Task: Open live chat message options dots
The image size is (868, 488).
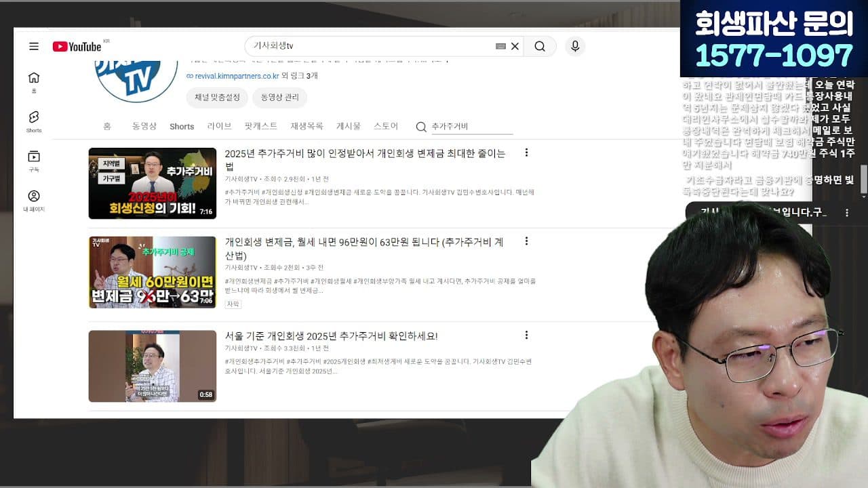Action: coord(846,213)
